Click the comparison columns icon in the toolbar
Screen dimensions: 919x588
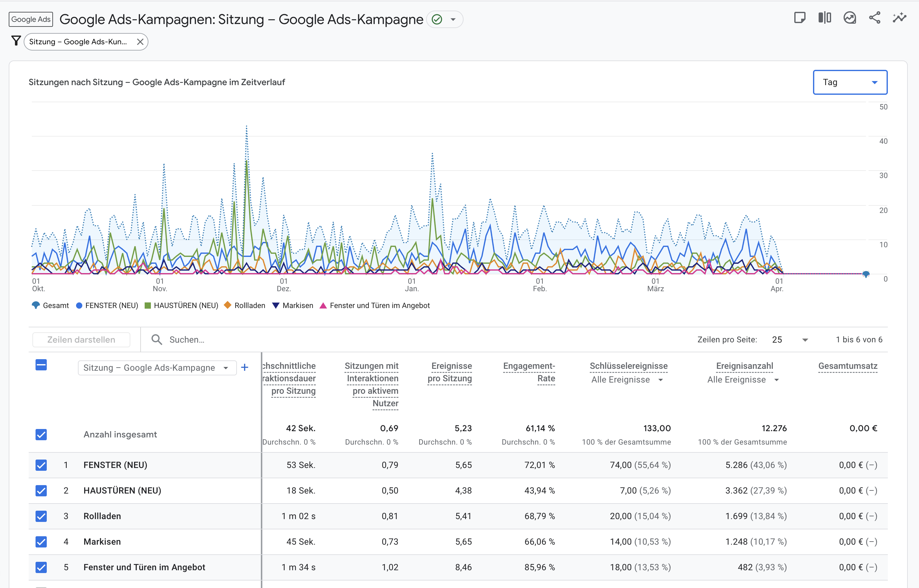[x=824, y=17]
